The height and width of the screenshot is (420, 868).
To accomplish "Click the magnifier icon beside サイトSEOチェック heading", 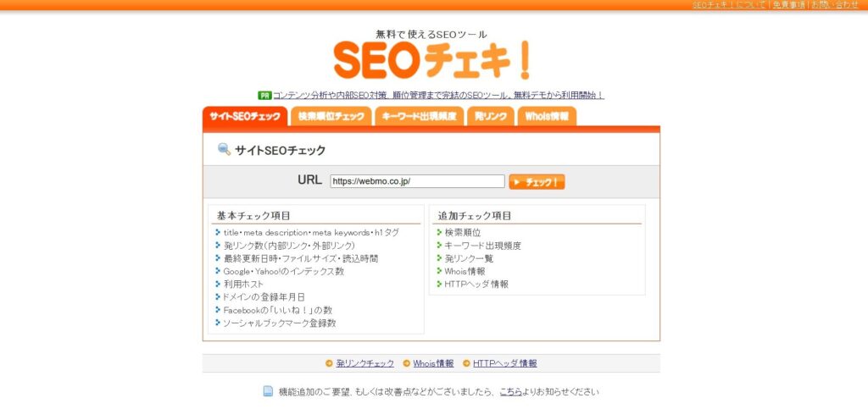I will click(x=224, y=150).
